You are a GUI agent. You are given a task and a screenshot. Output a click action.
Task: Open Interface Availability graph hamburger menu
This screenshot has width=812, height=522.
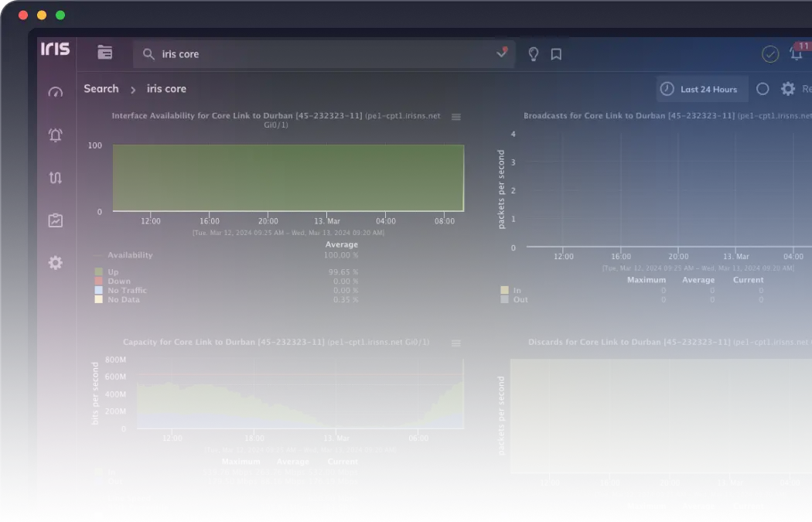(456, 117)
